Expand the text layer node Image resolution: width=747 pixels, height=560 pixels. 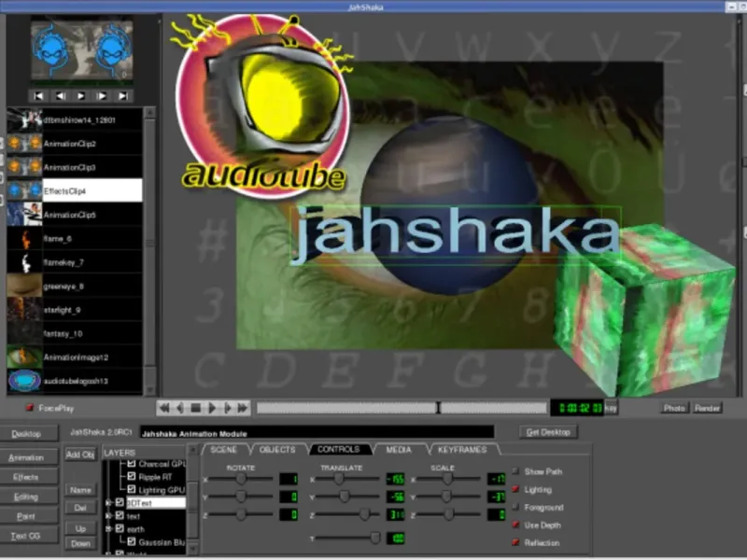108,516
